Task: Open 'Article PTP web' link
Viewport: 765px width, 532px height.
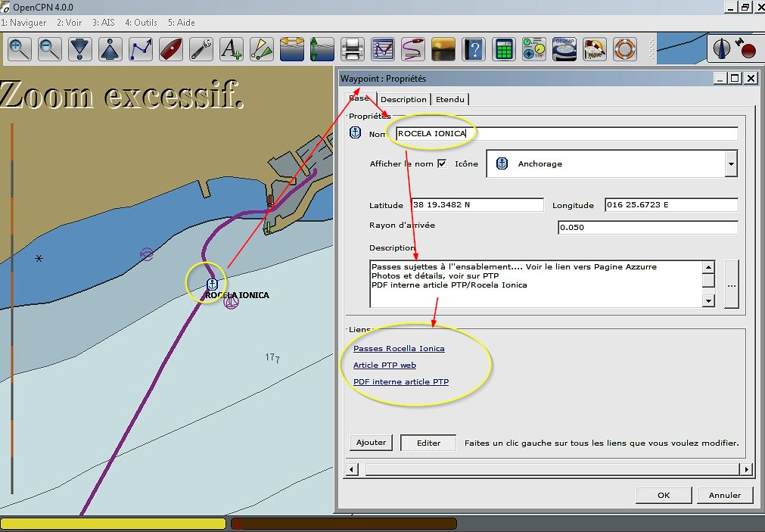Action: (x=384, y=365)
